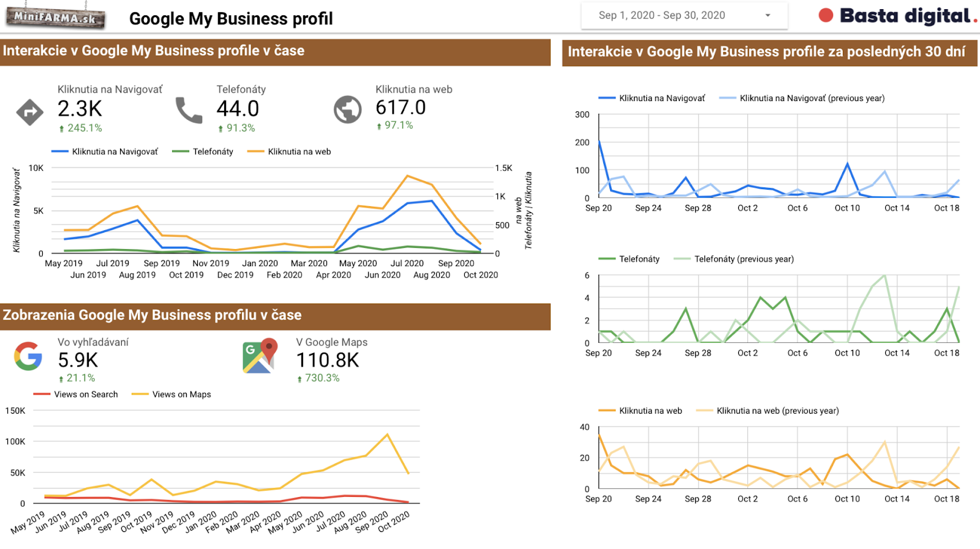Image resolution: width=980 pixels, height=549 pixels.
Task: Click the 21.1% growth figure
Action: pyautogui.click(x=81, y=378)
